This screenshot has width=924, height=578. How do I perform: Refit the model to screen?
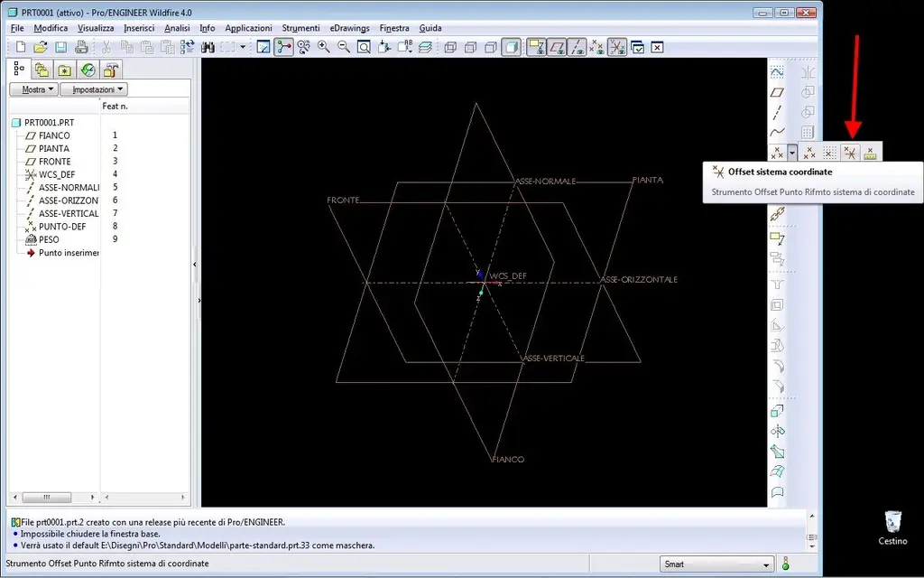[x=364, y=47]
